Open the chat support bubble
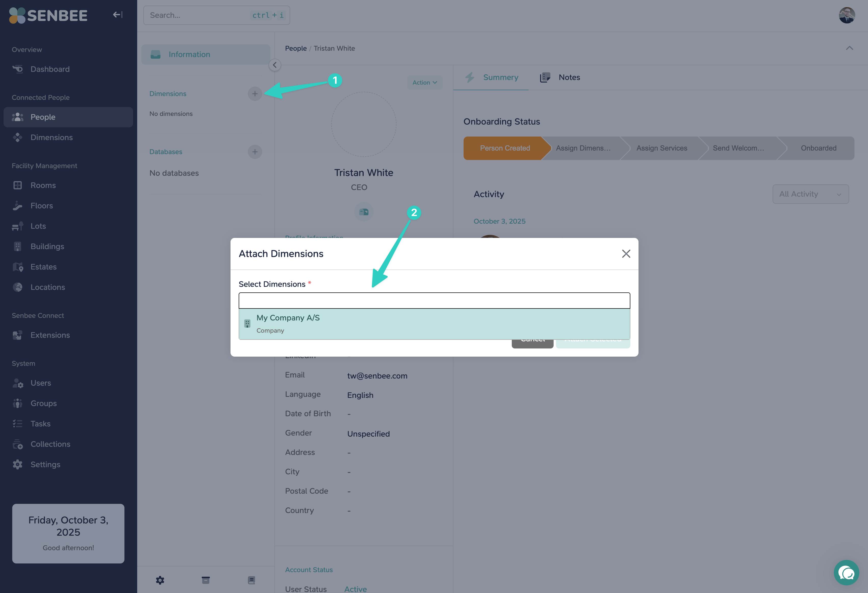868x593 pixels. coord(846,572)
